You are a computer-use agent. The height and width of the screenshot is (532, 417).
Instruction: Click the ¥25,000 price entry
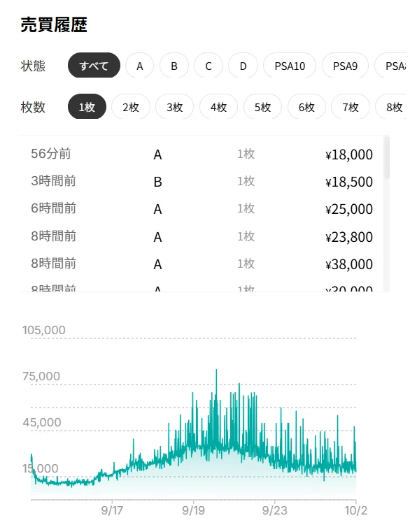[348, 209]
